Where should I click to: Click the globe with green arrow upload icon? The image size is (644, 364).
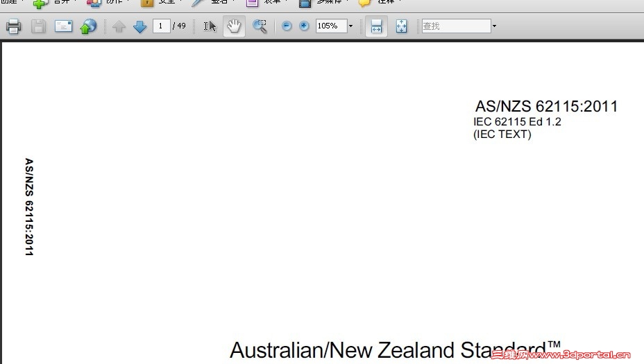point(88,26)
